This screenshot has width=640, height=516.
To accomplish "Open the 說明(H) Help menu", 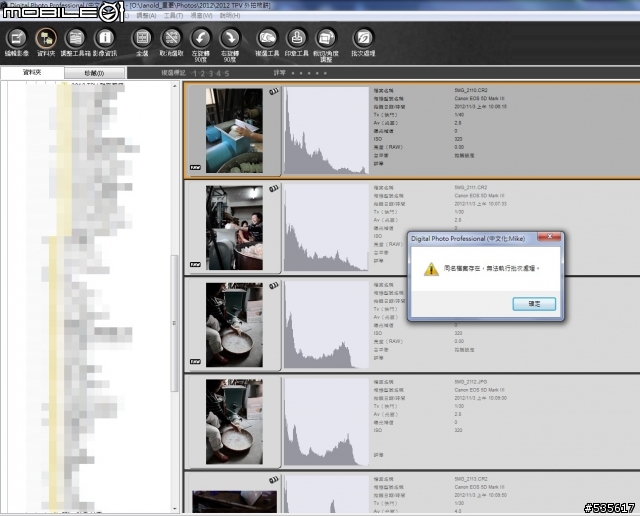I will 230,16.
